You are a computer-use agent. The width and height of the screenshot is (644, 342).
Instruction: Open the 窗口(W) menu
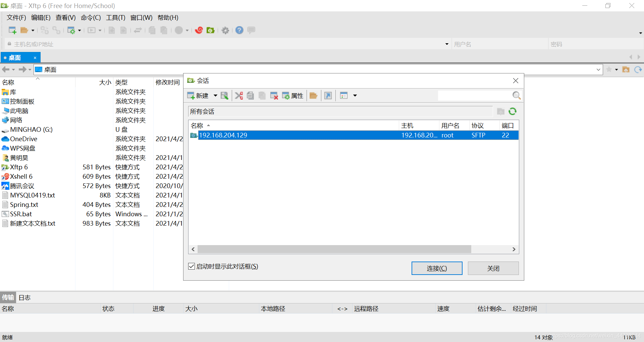tap(142, 18)
